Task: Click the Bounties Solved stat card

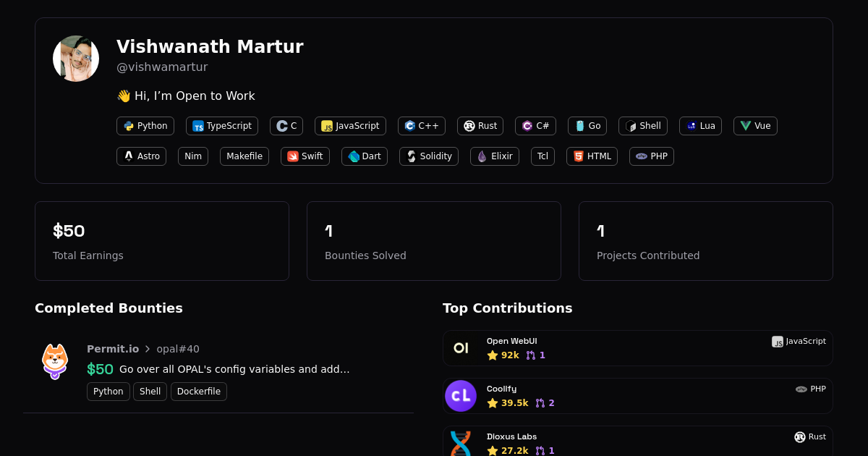Action: coord(434,241)
